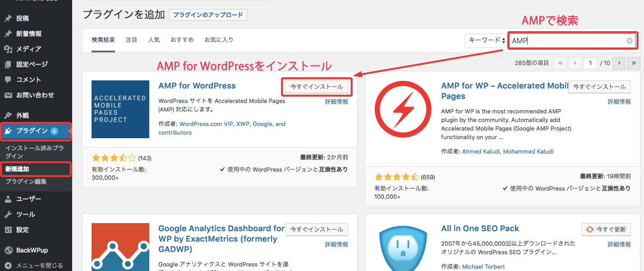Click the 固定ページ pages icon
The width and height of the screenshot is (644, 271).
click(8, 65)
